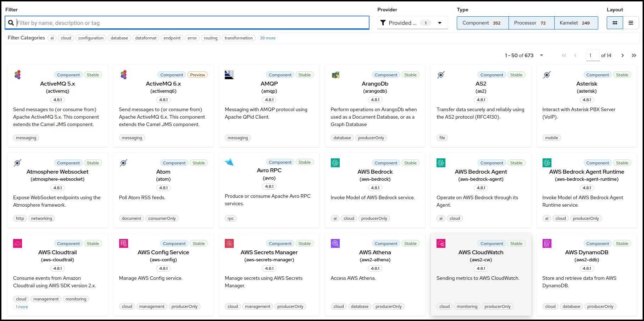
Task: Go to the next page arrow
Action: click(622, 55)
